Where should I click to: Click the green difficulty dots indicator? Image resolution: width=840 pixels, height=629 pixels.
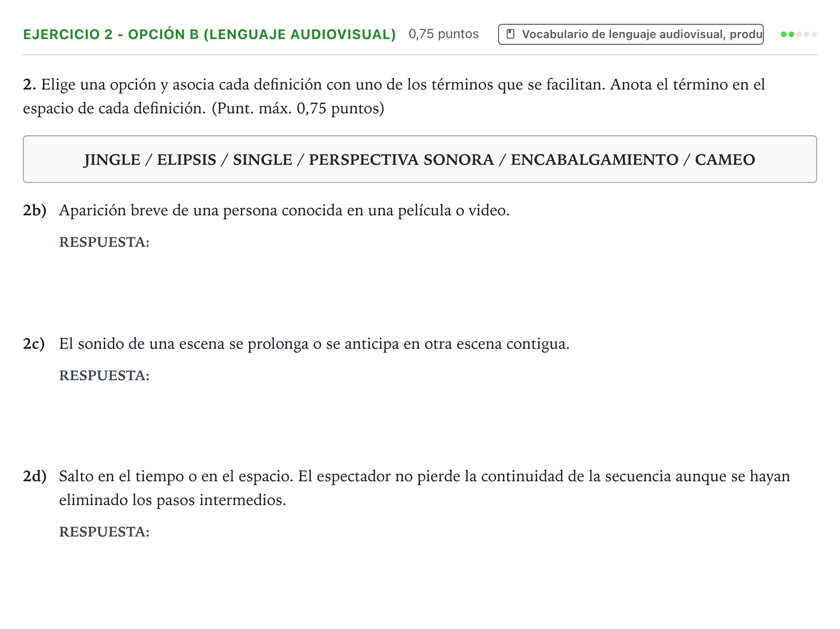[799, 34]
